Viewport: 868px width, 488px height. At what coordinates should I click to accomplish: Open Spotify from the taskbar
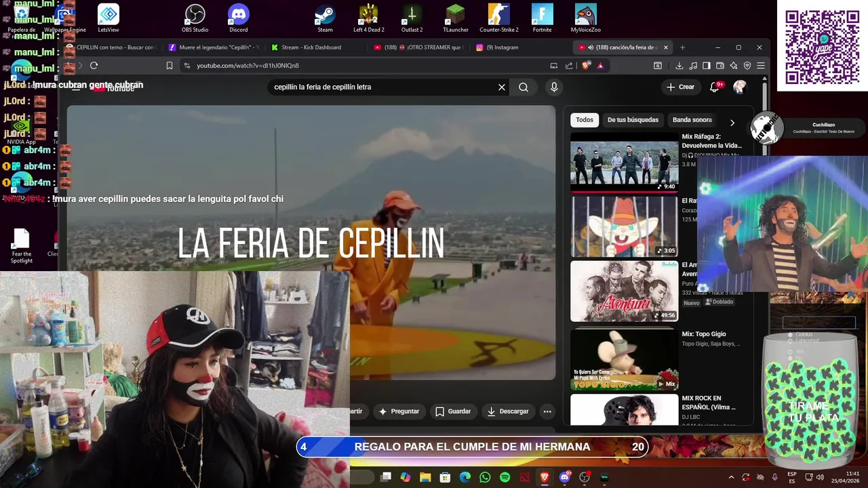(x=505, y=477)
